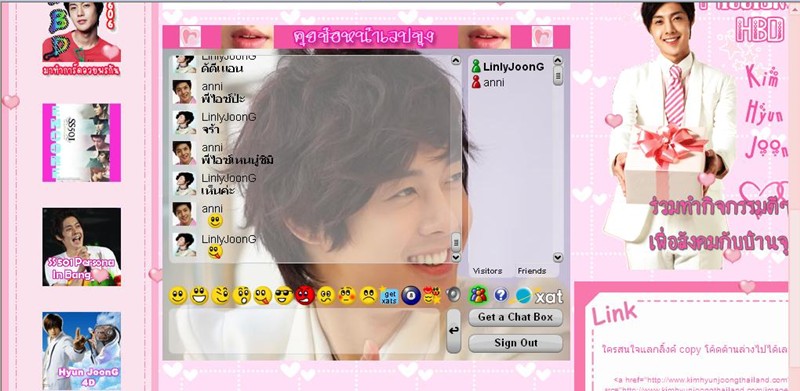Insert the red angry smiley
The width and height of the screenshot is (800, 391).
click(x=305, y=296)
